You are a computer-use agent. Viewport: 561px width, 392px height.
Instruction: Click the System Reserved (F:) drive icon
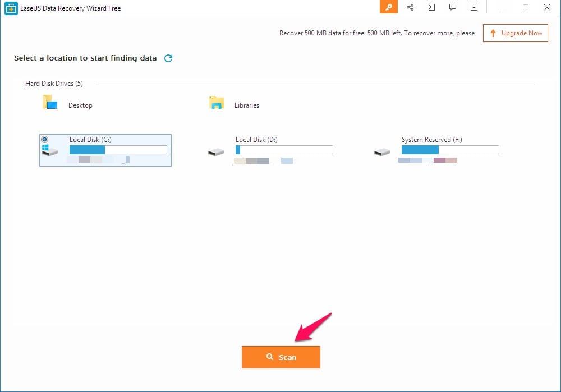pyautogui.click(x=382, y=153)
